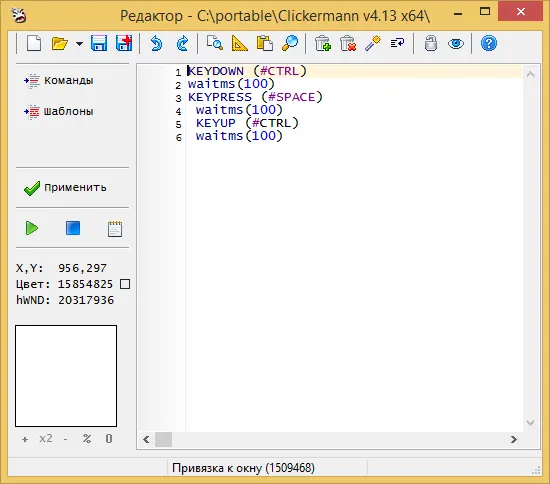Screen dimensions: 550x484
Task: Click the vertical scrollbar down arrow
Action: pos(530,423)
